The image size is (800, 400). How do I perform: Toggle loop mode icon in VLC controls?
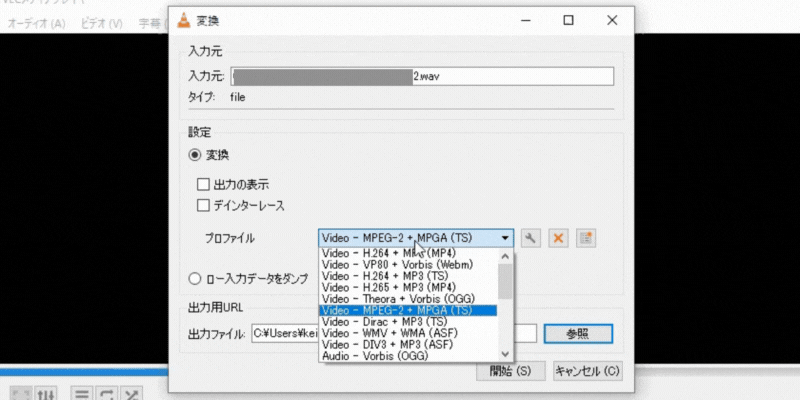[106, 394]
